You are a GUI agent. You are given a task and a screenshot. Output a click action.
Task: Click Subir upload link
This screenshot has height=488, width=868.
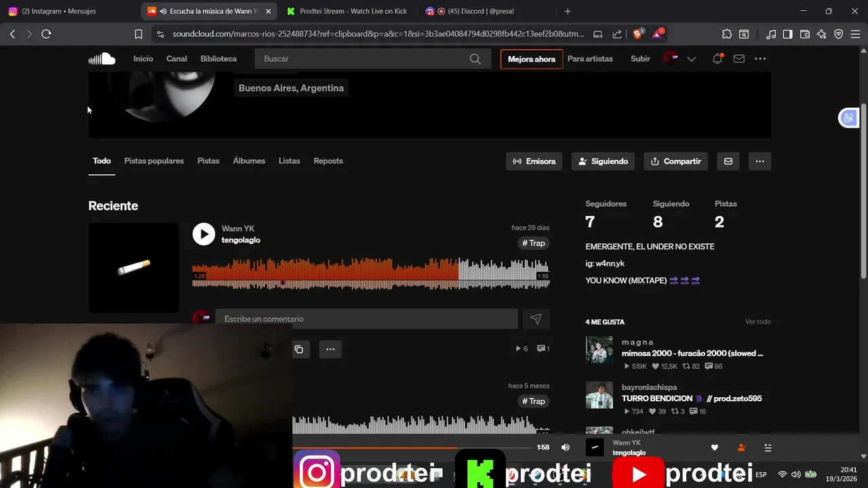click(640, 59)
